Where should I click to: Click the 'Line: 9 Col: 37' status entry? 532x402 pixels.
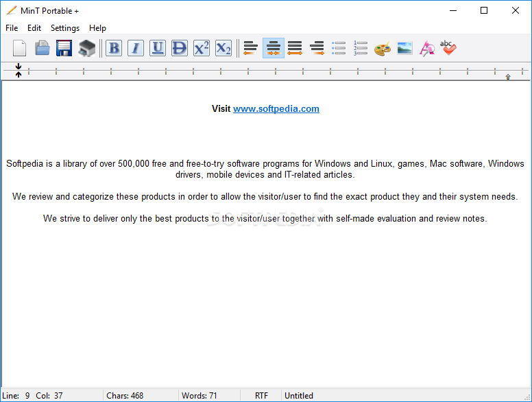click(33, 396)
